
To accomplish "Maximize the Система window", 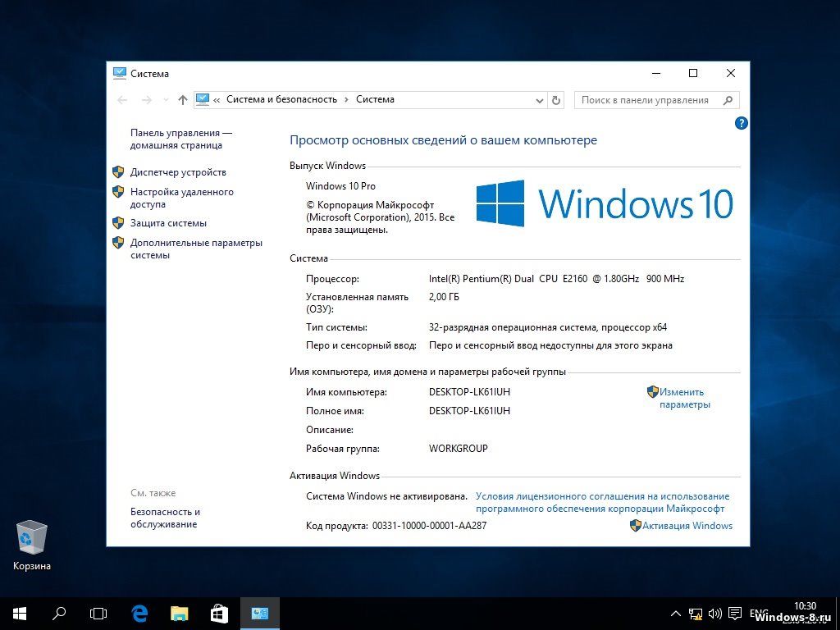I will [x=693, y=73].
